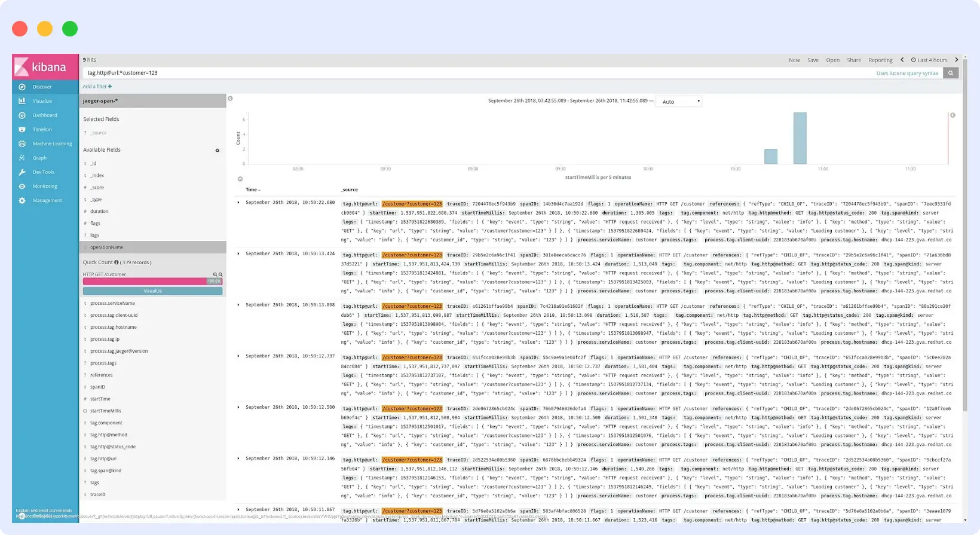This screenshot has width=980, height=535.
Task: Click the tall histogram bar before 11:00
Action: (x=800, y=138)
